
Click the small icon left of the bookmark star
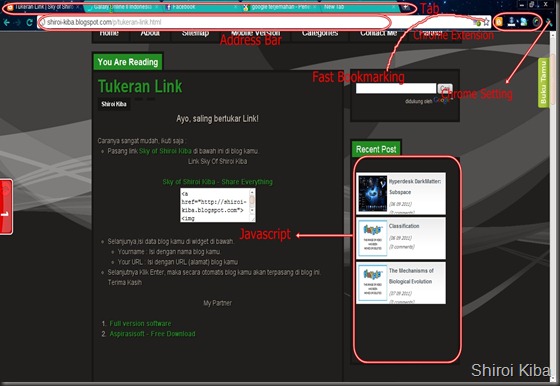[x=478, y=22]
